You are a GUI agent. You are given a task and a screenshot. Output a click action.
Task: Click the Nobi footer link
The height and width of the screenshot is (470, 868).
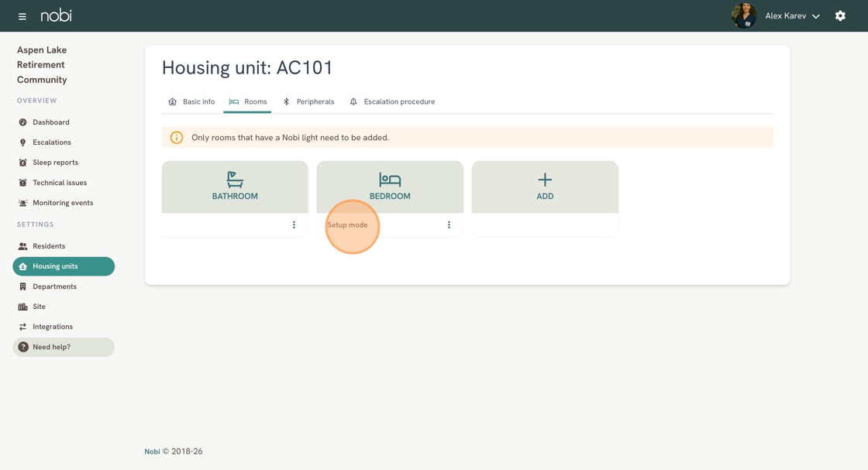click(x=152, y=451)
